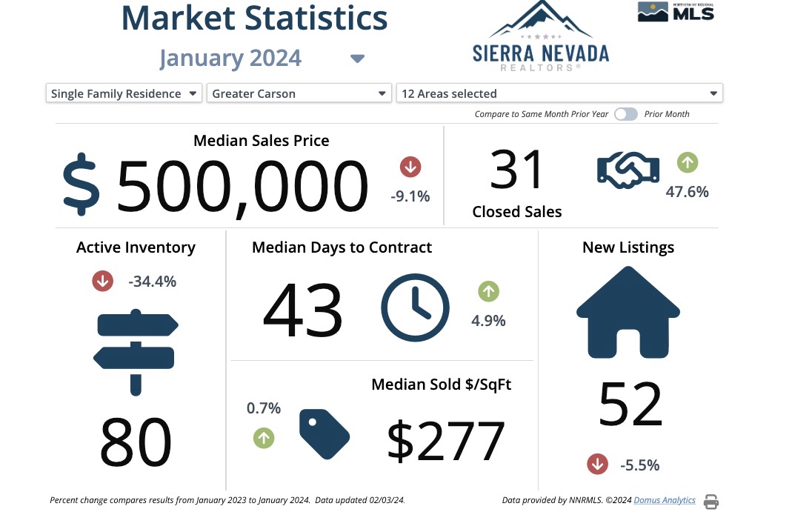812x512 pixels.
Task: Open the Domus Analytics link
Action: point(664,500)
